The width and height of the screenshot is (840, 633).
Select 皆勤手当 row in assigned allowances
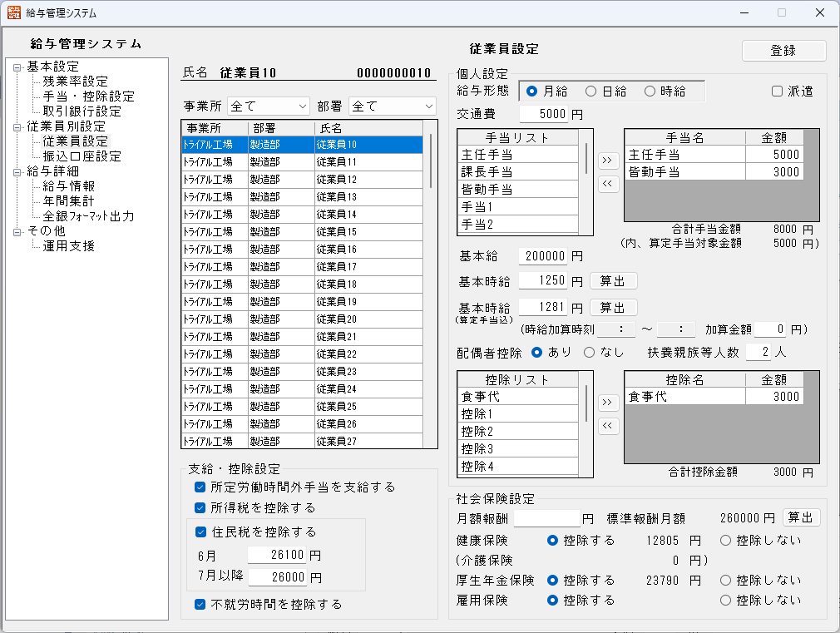[x=714, y=172]
